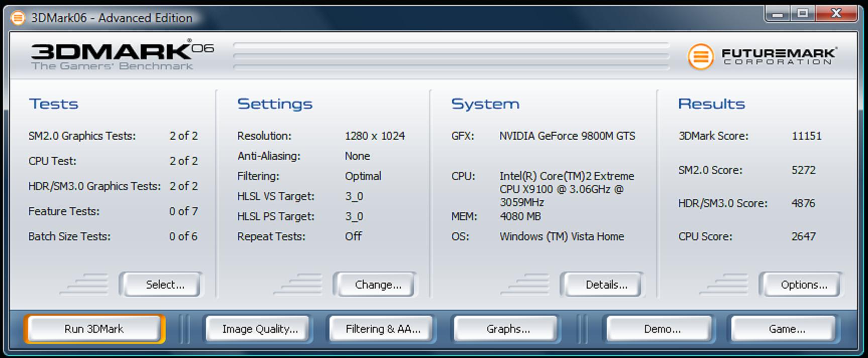Start benchmark with Run 3DMark
This screenshot has width=868, height=358.
[94, 329]
